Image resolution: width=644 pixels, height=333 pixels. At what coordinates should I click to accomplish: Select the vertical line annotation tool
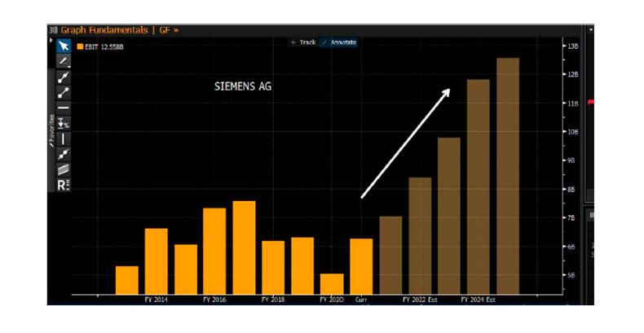click(64, 138)
